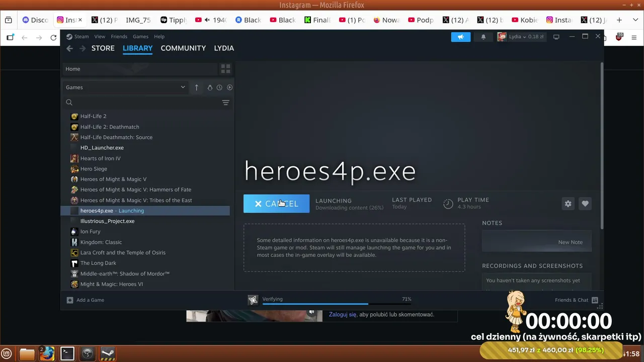644x362 pixels.
Task: Toggle sort by recent activity clock
Action: coord(219,87)
